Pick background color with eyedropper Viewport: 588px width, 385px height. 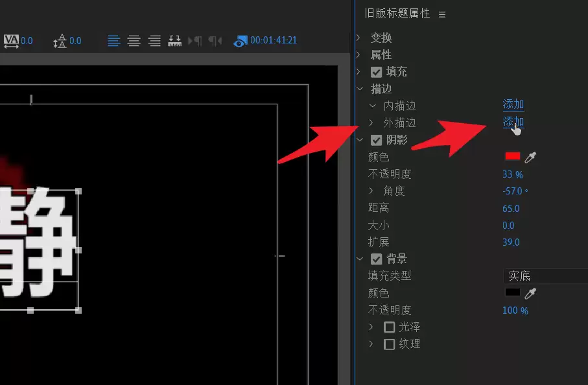click(x=530, y=293)
